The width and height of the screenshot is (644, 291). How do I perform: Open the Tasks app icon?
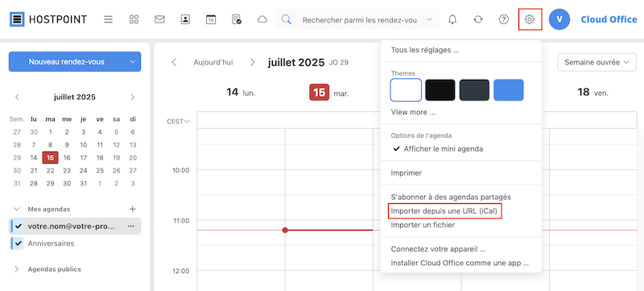click(x=236, y=19)
